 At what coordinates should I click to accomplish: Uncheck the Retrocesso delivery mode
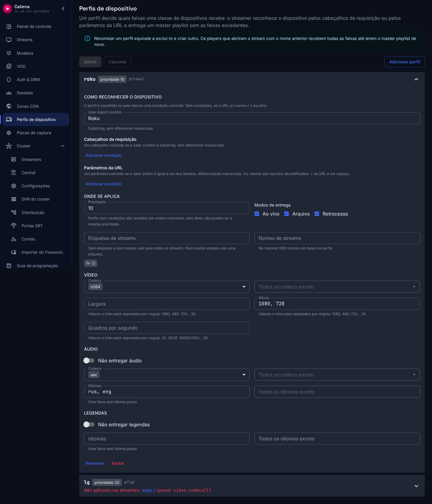point(317,214)
